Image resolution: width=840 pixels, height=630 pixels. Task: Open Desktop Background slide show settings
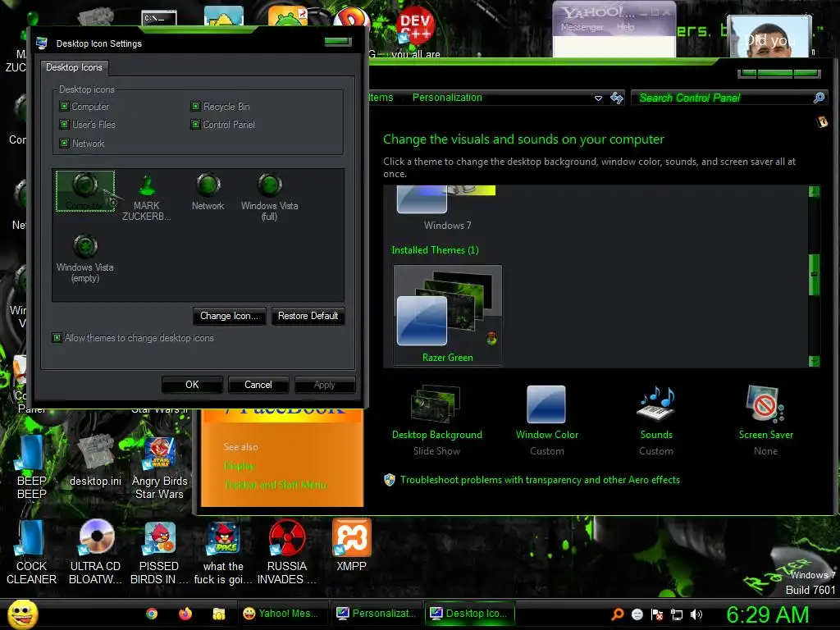tap(436, 420)
